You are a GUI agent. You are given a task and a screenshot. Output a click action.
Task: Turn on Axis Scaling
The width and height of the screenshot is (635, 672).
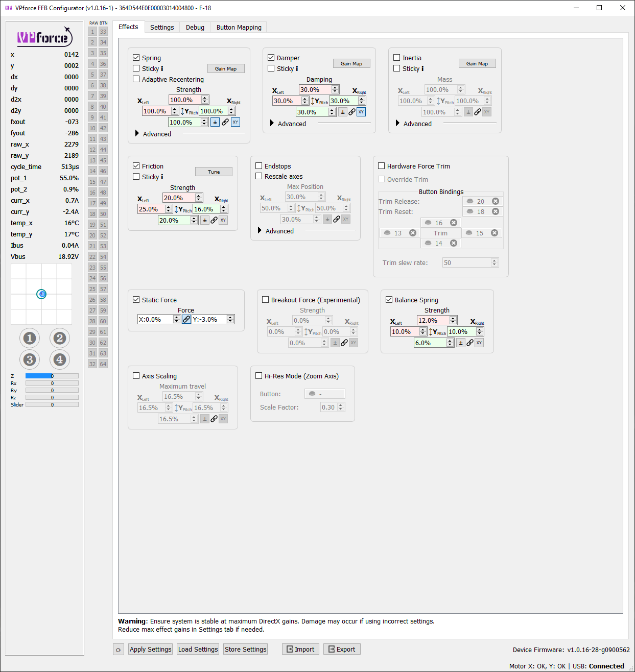coord(136,376)
